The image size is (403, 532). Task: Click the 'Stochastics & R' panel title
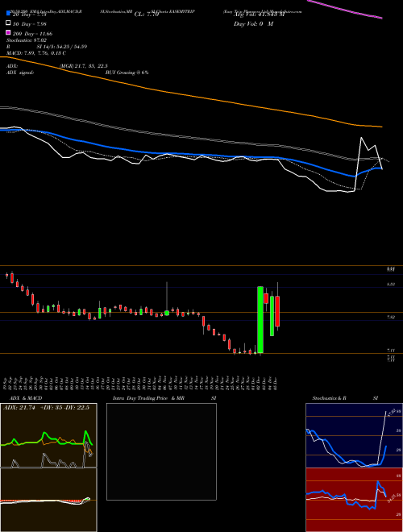coord(330,398)
